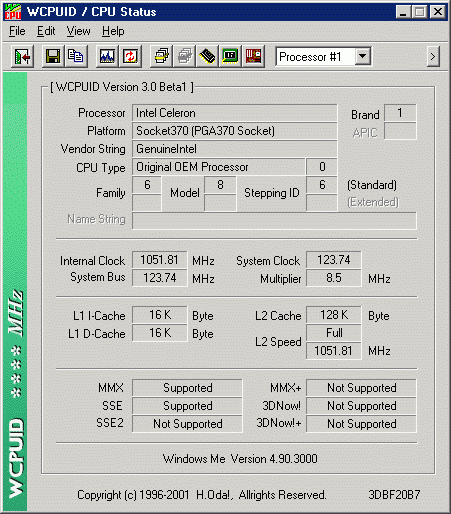Click the copy to clipboard icon

pos(76,56)
